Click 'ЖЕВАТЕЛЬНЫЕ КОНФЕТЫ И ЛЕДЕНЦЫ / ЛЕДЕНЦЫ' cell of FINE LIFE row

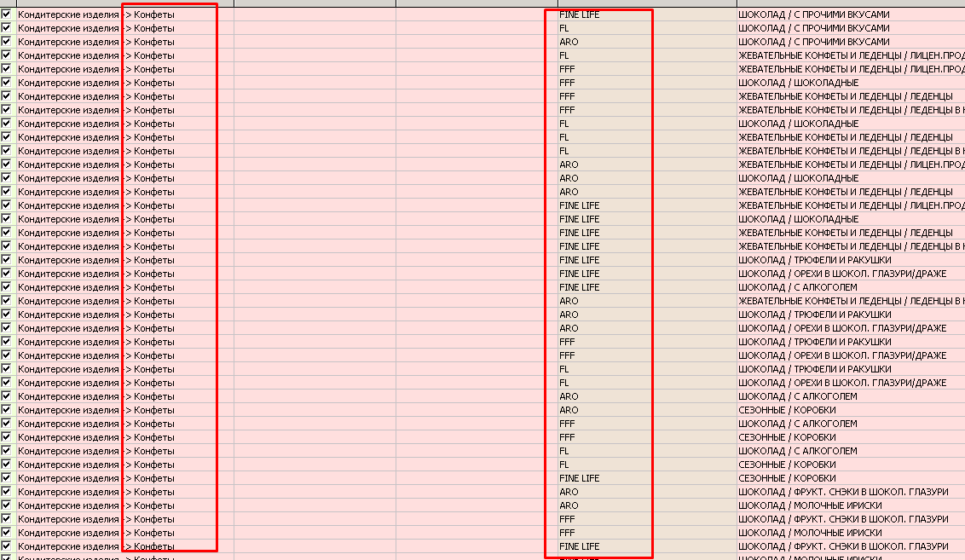(x=851, y=233)
